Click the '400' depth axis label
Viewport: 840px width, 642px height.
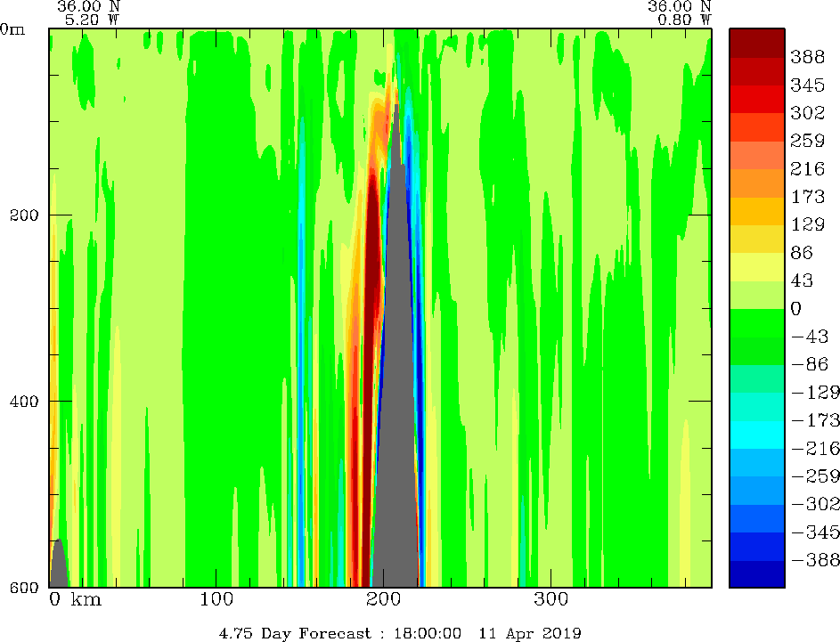24,401
